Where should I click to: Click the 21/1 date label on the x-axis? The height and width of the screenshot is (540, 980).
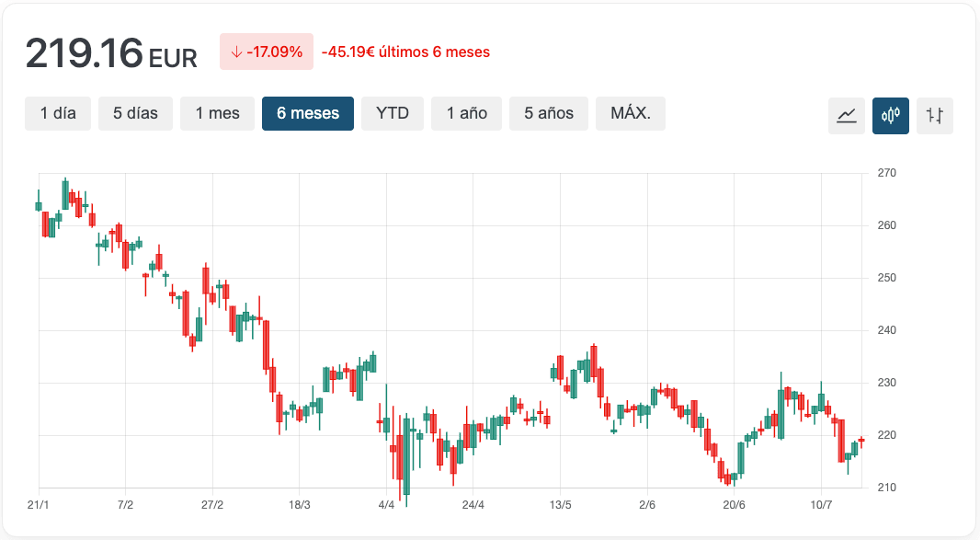point(39,505)
